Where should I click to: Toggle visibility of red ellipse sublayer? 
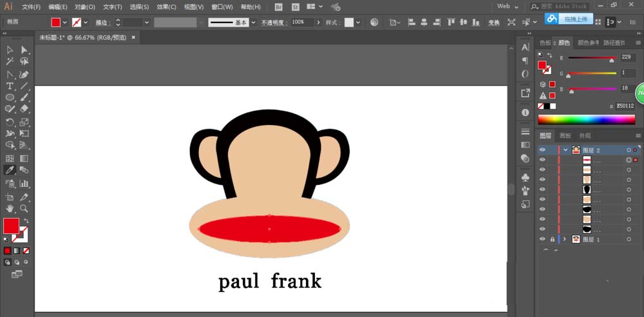pos(542,160)
